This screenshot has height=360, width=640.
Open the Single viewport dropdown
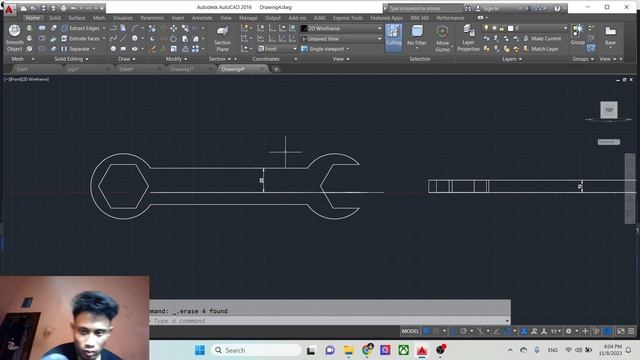pyautogui.click(x=326, y=49)
